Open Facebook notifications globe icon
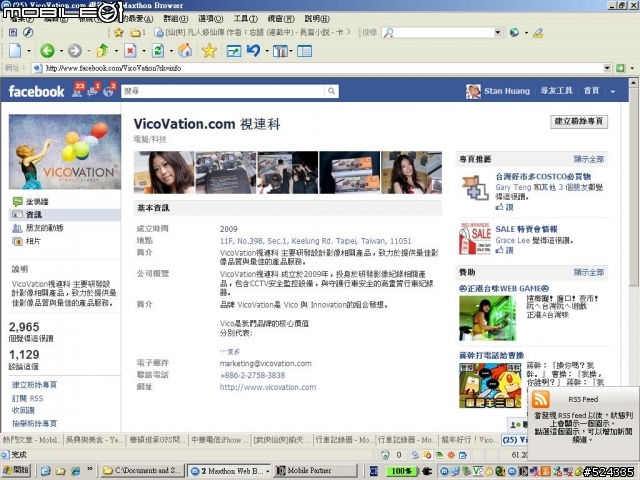640x480 pixels. pyautogui.click(x=109, y=90)
